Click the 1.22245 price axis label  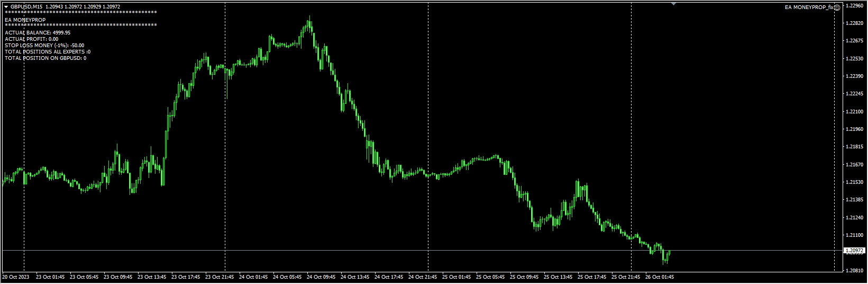[x=855, y=94]
